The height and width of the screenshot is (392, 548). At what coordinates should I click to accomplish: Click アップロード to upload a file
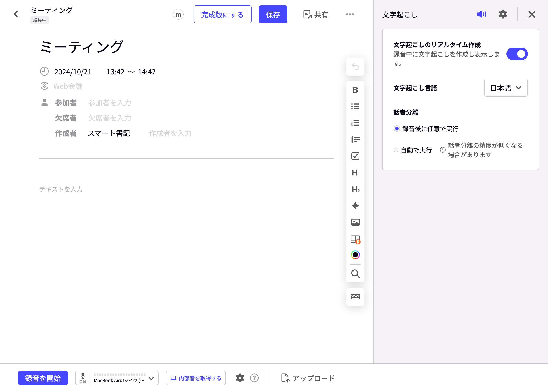point(308,378)
